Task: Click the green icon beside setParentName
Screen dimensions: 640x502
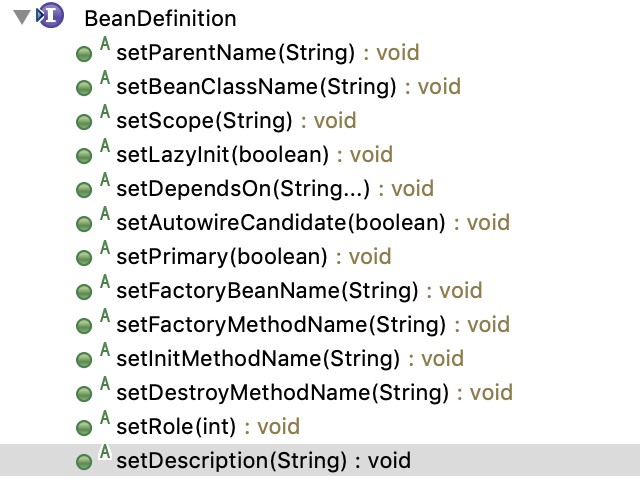Action: 85,53
